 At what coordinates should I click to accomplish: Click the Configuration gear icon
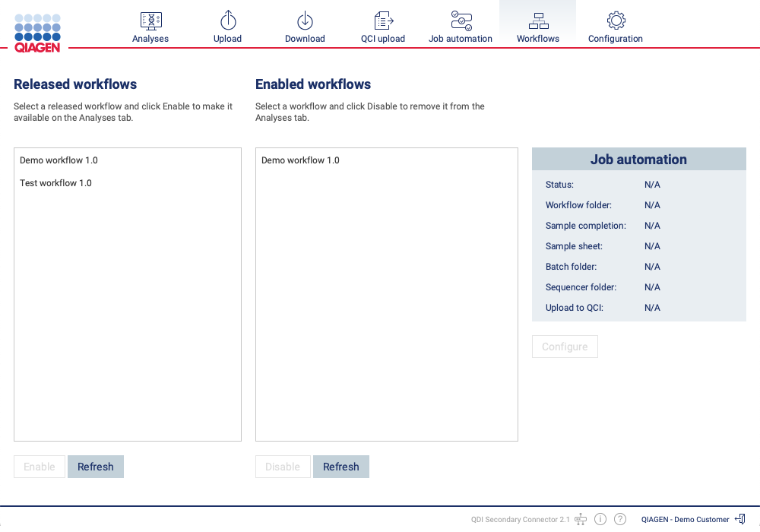point(616,21)
